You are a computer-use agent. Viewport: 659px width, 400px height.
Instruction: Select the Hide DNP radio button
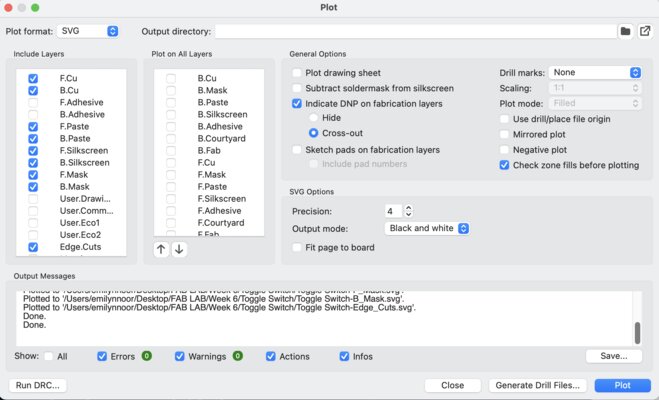tap(313, 118)
